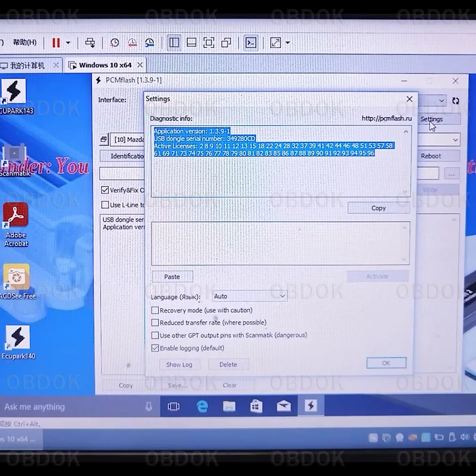Check the Reduced transfer rate option
The image size is (476, 476).
tap(155, 322)
